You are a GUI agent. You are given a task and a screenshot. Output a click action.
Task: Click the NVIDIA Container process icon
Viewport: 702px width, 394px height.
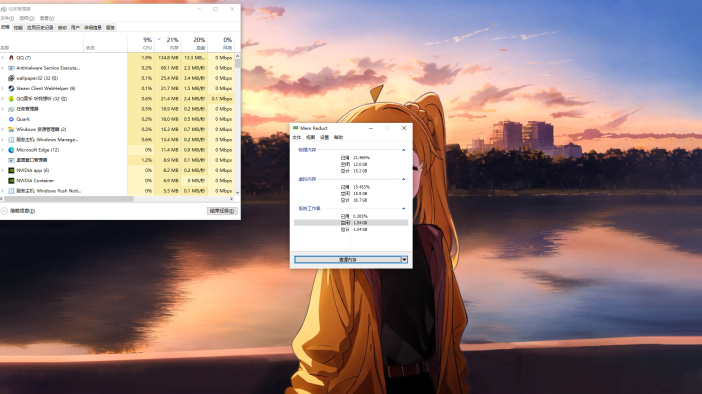point(11,180)
